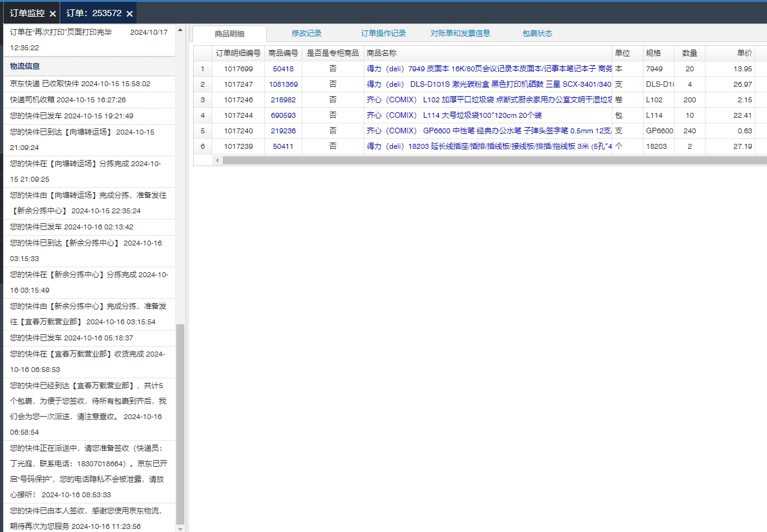Select order detail ID 1017239

click(x=238, y=146)
